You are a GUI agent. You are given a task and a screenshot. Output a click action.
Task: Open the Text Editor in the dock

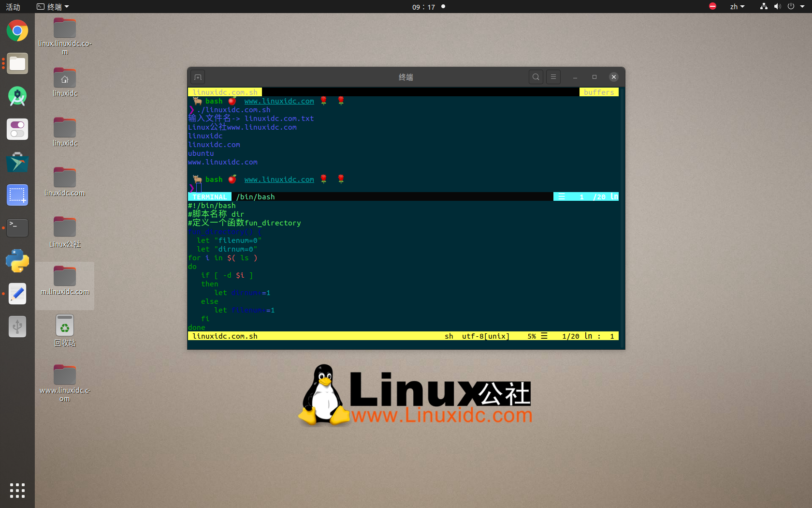pyautogui.click(x=17, y=294)
